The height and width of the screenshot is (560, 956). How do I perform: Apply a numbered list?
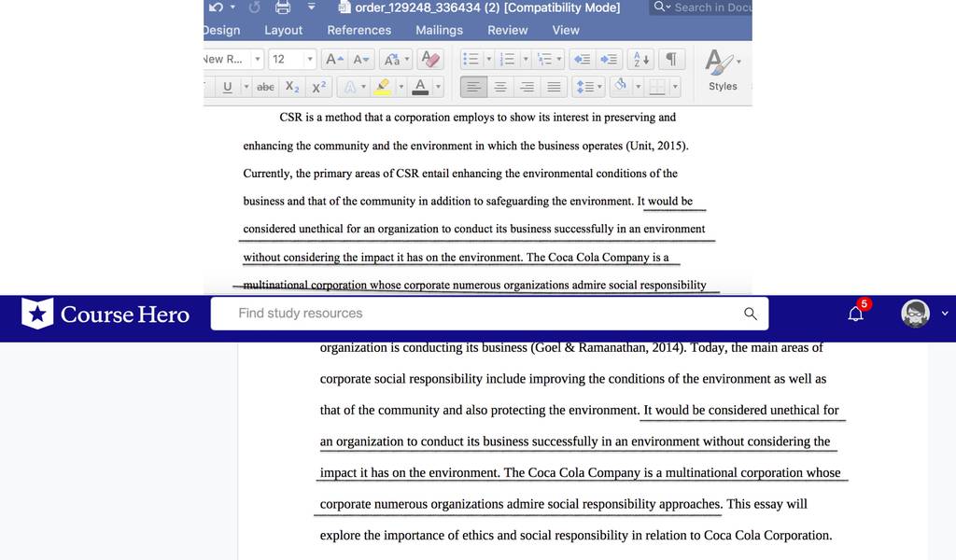[x=507, y=59]
